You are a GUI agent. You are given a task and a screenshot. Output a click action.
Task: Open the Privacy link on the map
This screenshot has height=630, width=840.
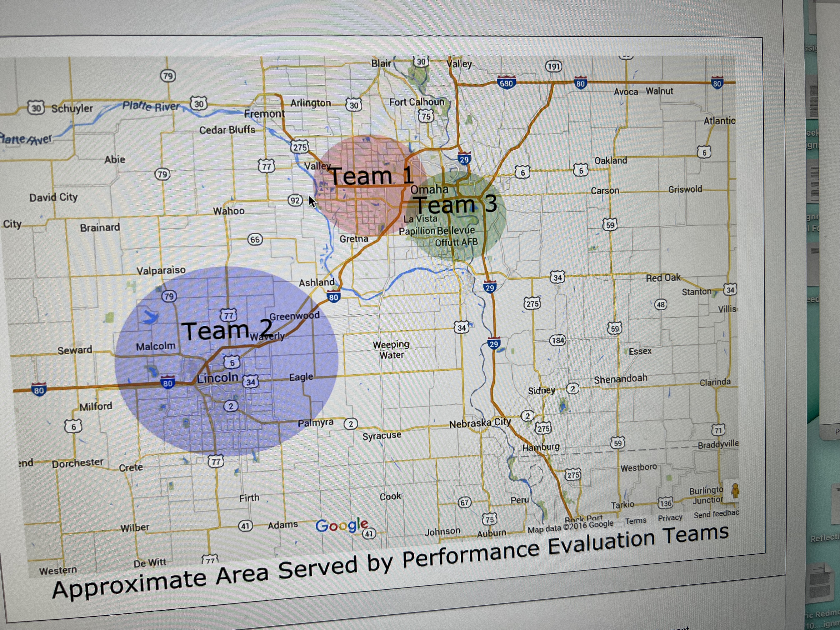click(x=670, y=518)
